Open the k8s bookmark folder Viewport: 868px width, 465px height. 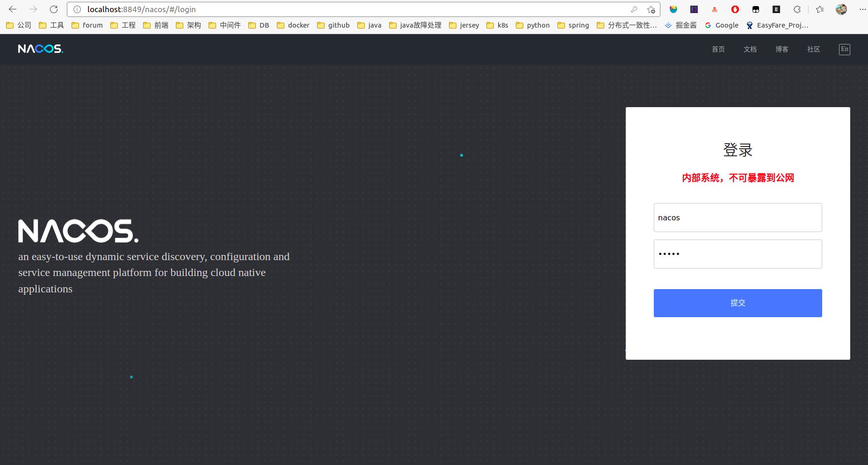pyautogui.click(x=497, y=25)
